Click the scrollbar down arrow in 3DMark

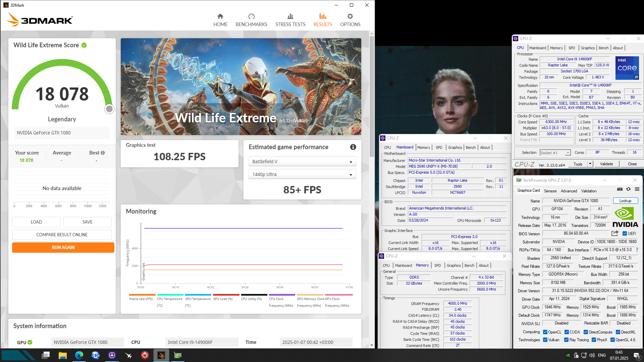pyautogui.click(x=372, y=345)
